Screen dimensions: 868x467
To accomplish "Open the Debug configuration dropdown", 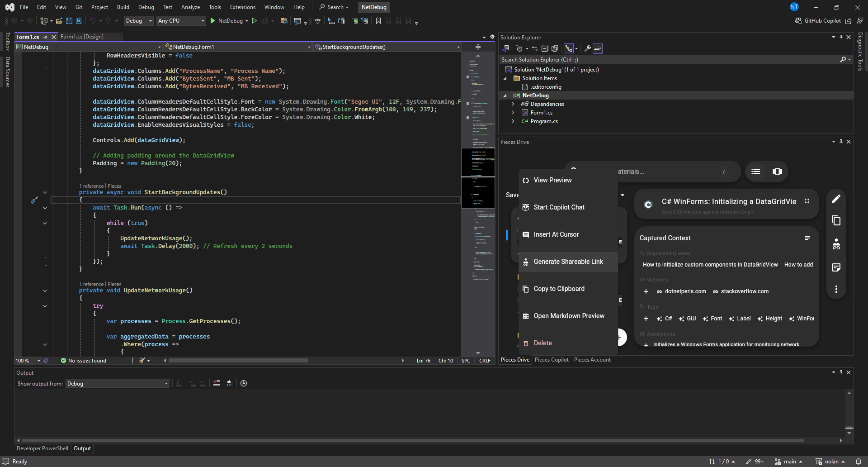I will pos(138,21).
